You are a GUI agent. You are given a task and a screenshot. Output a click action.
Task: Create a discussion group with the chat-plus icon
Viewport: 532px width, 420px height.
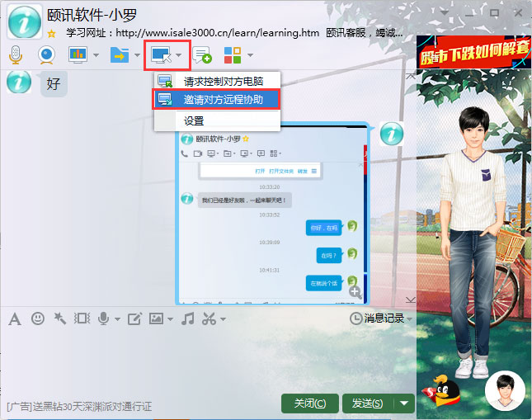pos(202,54)
